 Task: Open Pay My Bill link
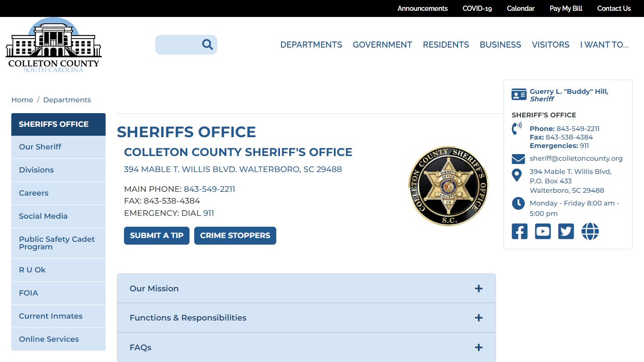566,8
